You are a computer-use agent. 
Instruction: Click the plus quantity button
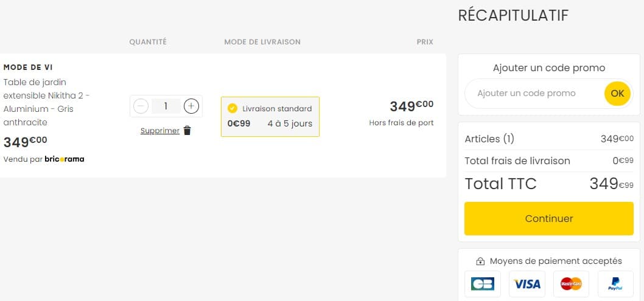tap(191, 106)
